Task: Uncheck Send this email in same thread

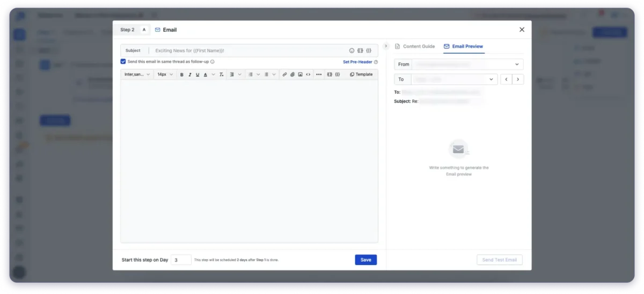Action: [x=123, y=62]
